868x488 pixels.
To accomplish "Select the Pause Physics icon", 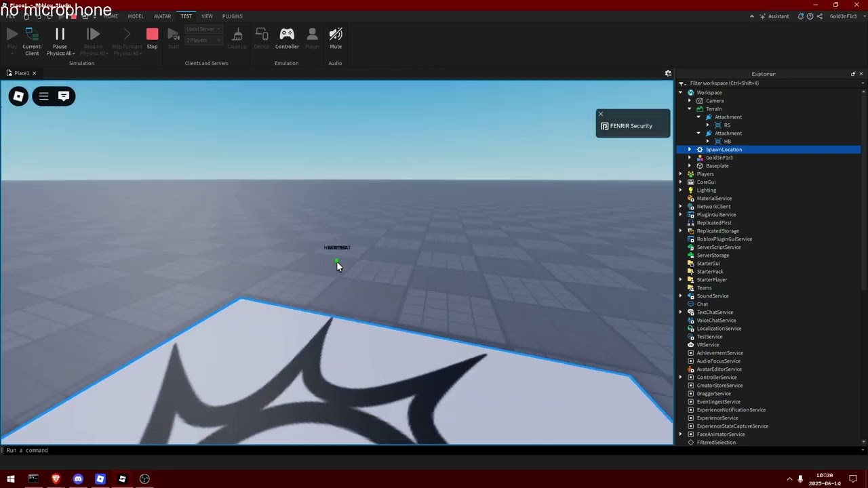I will pos(60,34).
